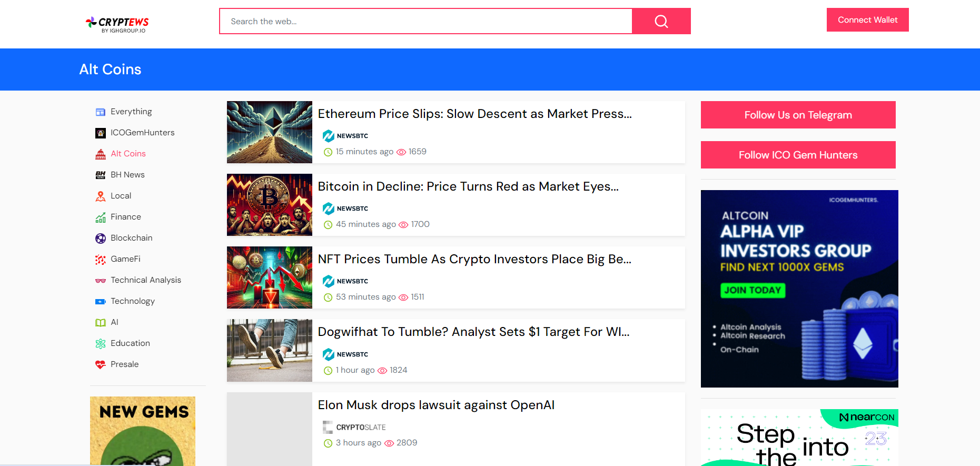Viewport: 980px width, 466px height.
Task: Focus the Search the web input
Action: 425,21
